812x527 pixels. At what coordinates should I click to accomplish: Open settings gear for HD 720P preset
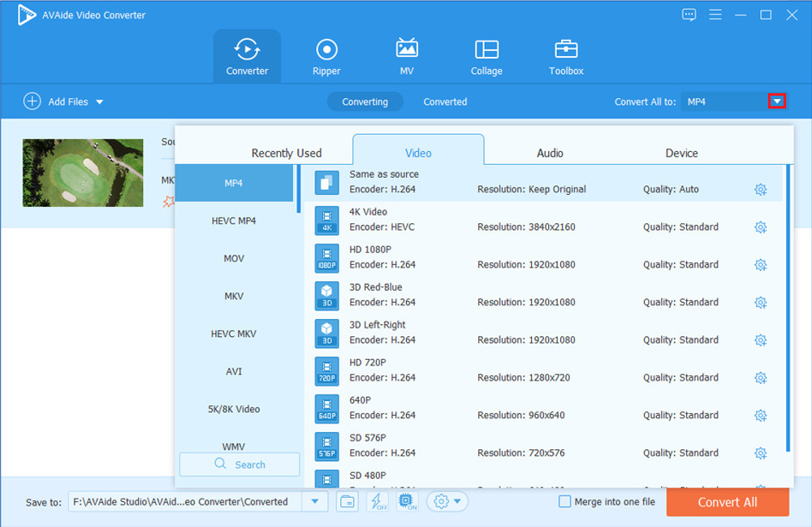[x=760, y=378]
